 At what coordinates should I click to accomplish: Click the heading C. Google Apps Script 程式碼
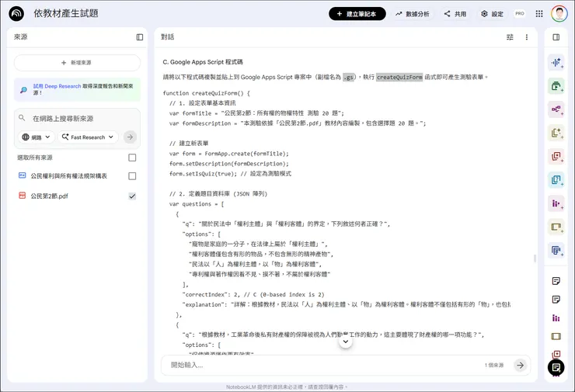pyautogui.click(x=203, y=62)
